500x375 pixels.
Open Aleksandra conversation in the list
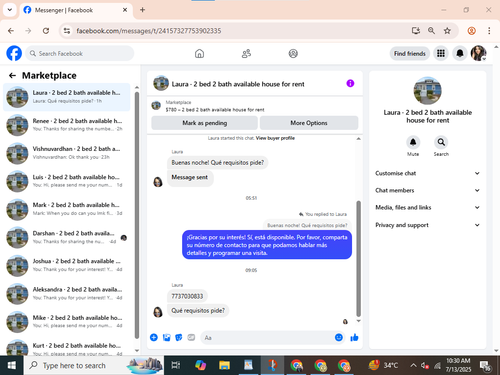click(67, 293)
